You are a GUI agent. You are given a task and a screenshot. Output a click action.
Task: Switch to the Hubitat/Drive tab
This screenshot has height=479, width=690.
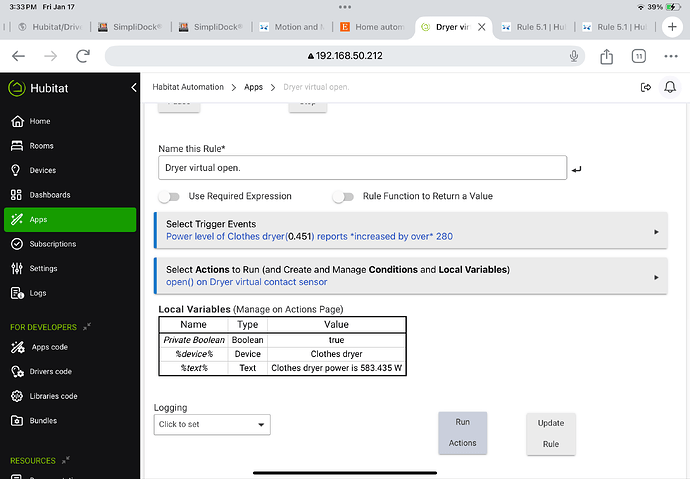point(50,27)
